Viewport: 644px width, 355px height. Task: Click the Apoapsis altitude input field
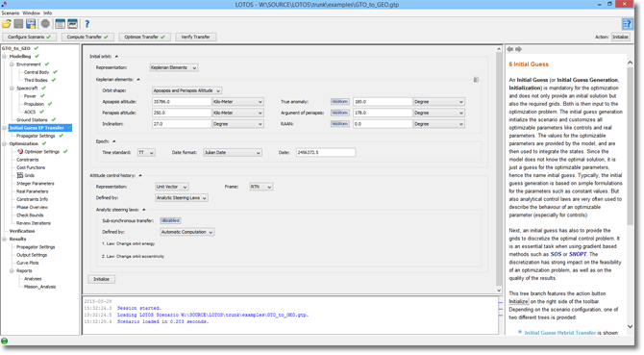[x=182, y=101]
